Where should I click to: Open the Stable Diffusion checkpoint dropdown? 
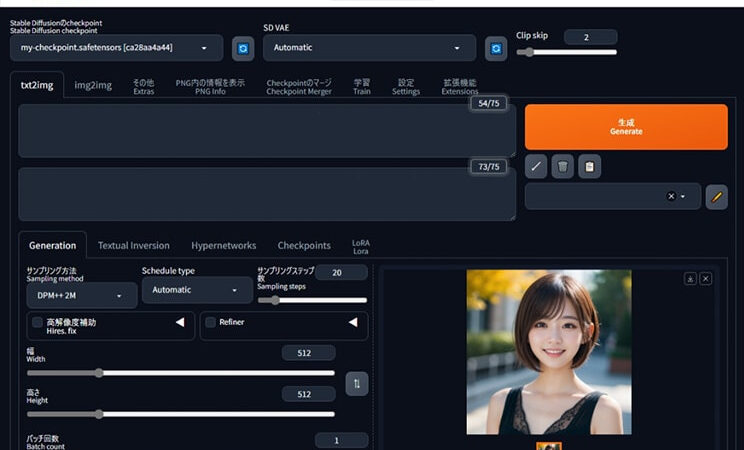(116, 48)
